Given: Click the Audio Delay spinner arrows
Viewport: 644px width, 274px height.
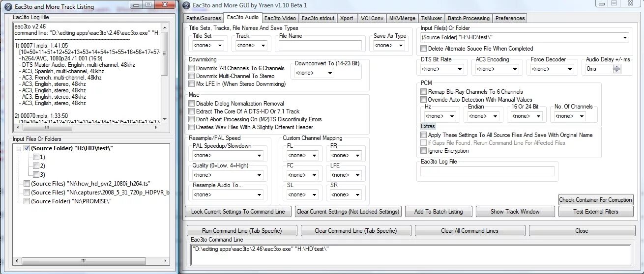Looking at the screenshot, I should pyautogui.click(x=616, y=69).
